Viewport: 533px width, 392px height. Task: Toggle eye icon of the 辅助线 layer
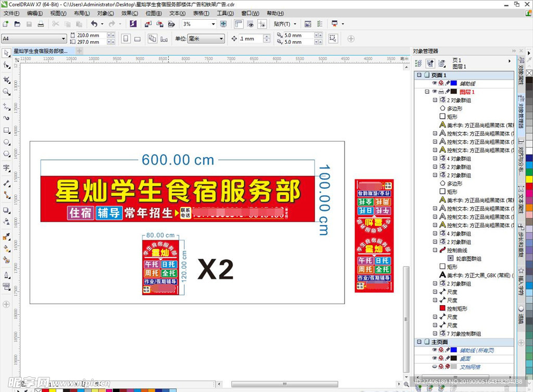[x=434, y=83]
